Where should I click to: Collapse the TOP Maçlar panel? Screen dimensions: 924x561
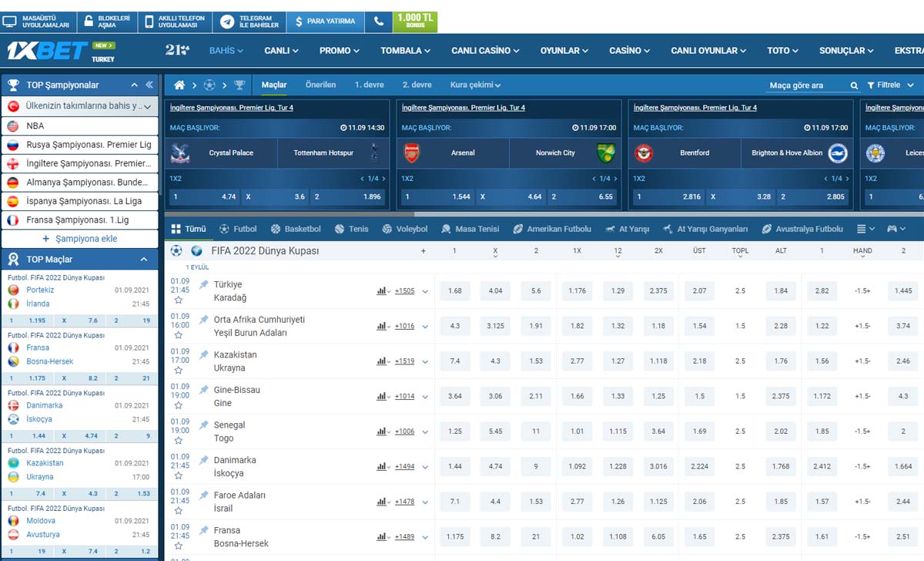click(144, 260)
